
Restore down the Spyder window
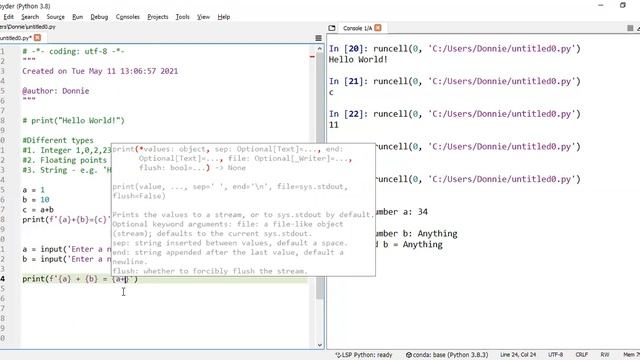623,5
